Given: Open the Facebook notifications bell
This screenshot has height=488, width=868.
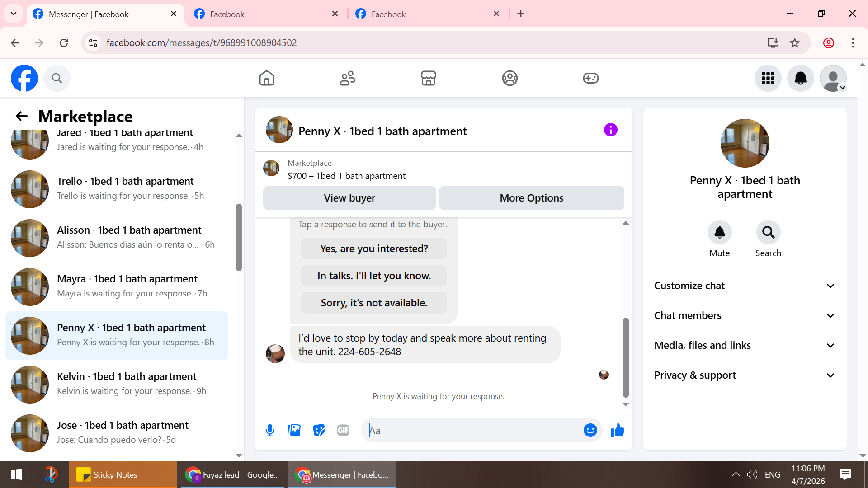Looking at the screenshot, I should (801, 78).
